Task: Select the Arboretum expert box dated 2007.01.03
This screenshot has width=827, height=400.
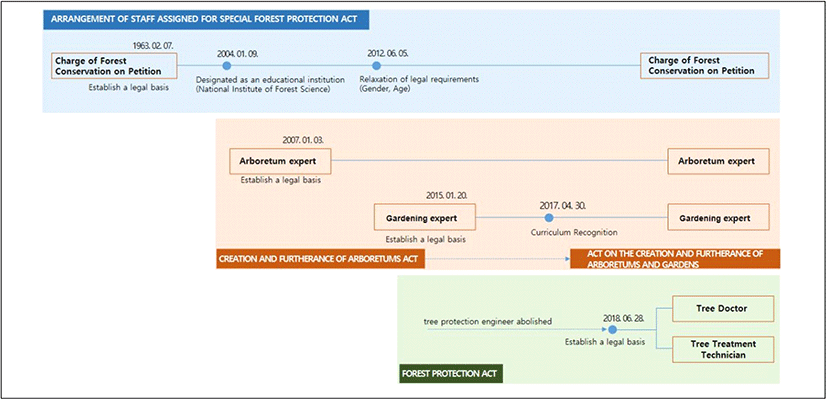Action: click(x=281, y=160)
